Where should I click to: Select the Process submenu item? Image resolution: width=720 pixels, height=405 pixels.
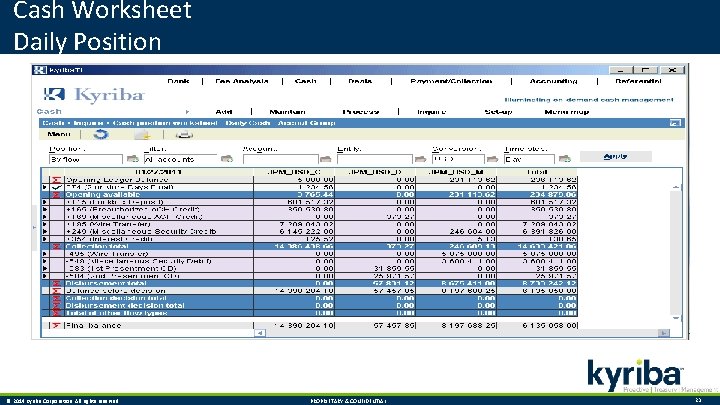coord(361,112)
